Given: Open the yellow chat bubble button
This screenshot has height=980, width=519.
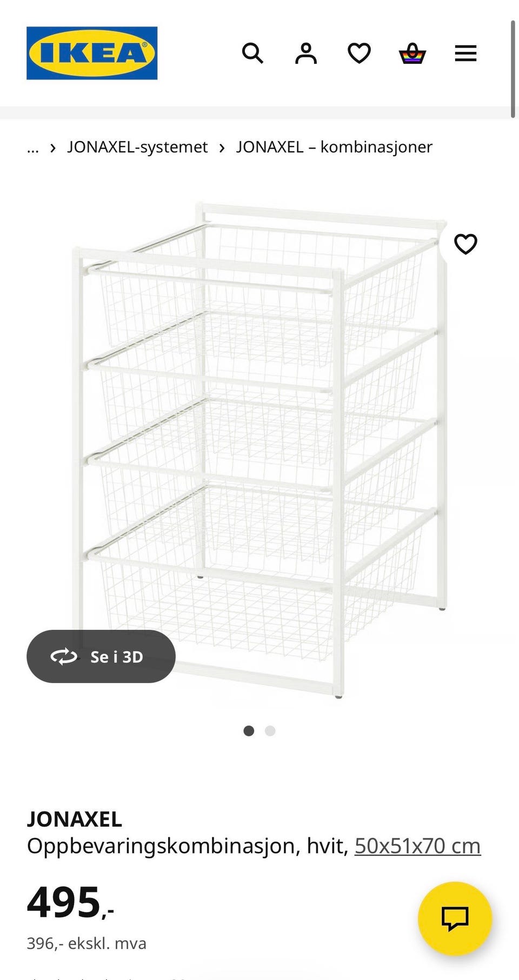Looking at the screenshot, I should click(x=455, y=918).
